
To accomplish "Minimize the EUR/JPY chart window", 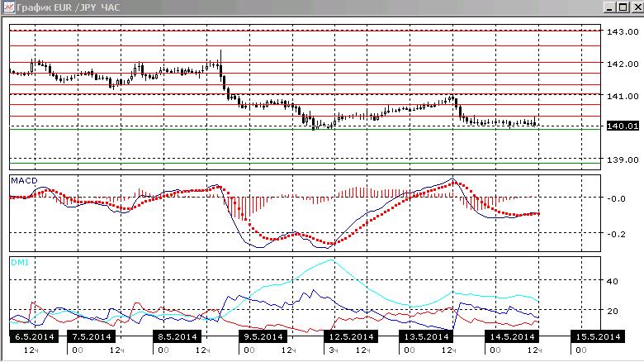I will tap(610, 7).
